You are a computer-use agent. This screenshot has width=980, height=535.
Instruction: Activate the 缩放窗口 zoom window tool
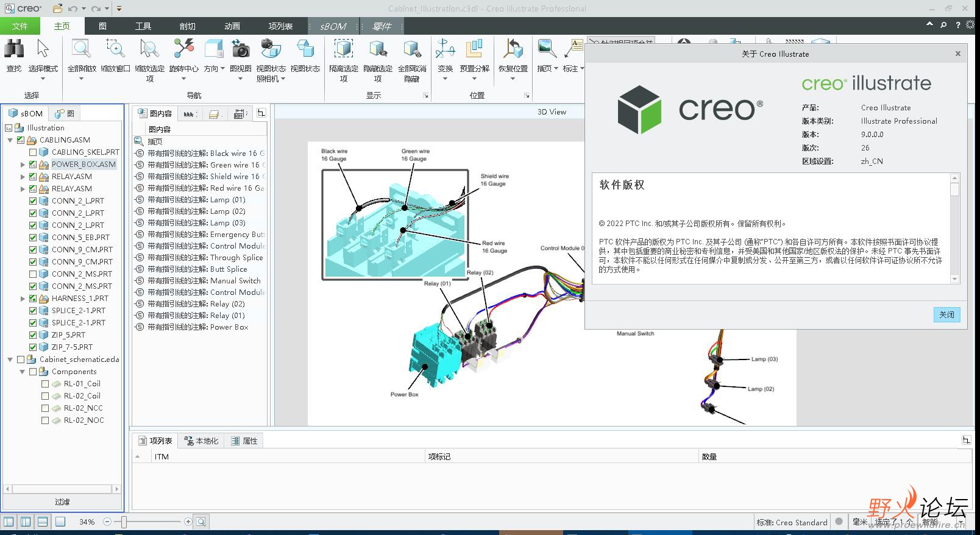[x=115, y=50]
